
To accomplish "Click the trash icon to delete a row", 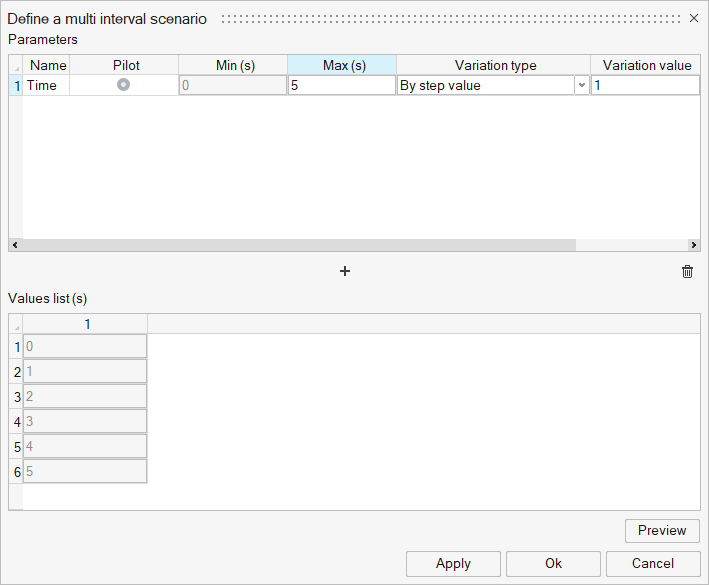I will pyautogui.click(x=687, y=271).
